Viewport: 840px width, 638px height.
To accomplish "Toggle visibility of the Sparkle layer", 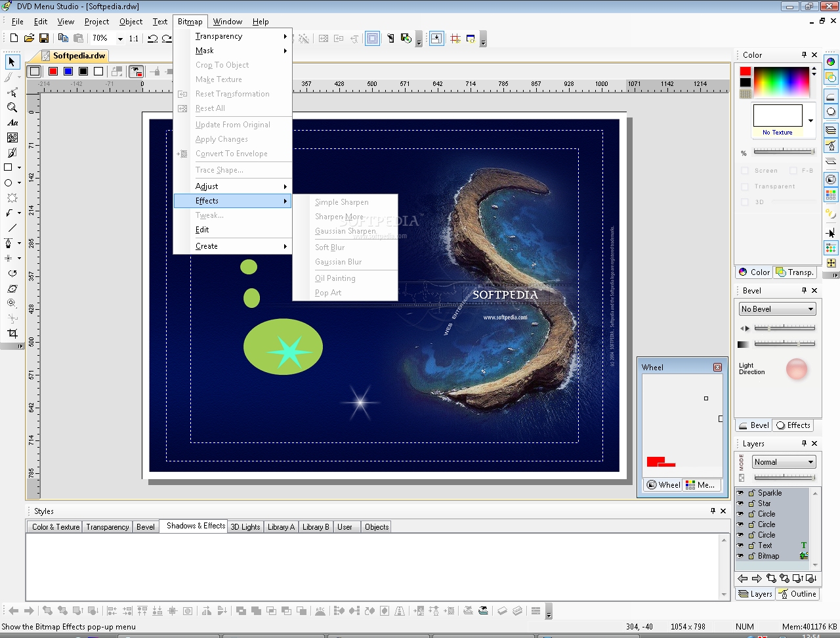I will [x=741, y=493].
